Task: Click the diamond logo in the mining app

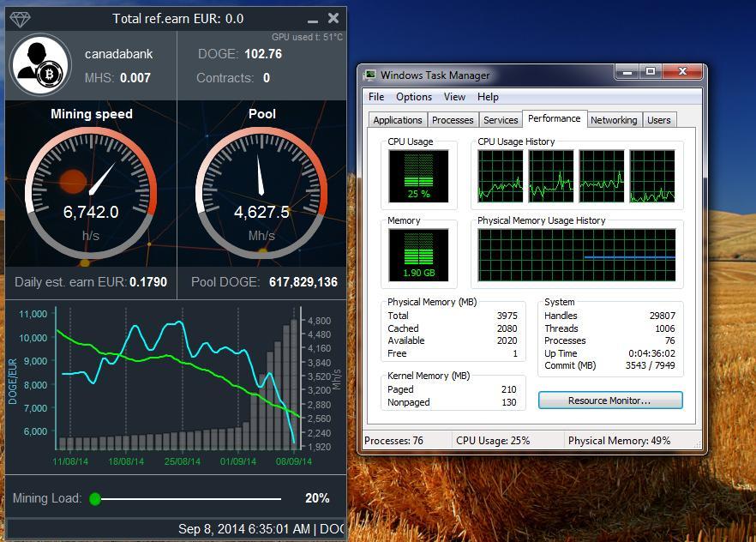Action: click(x=20, y=19)
